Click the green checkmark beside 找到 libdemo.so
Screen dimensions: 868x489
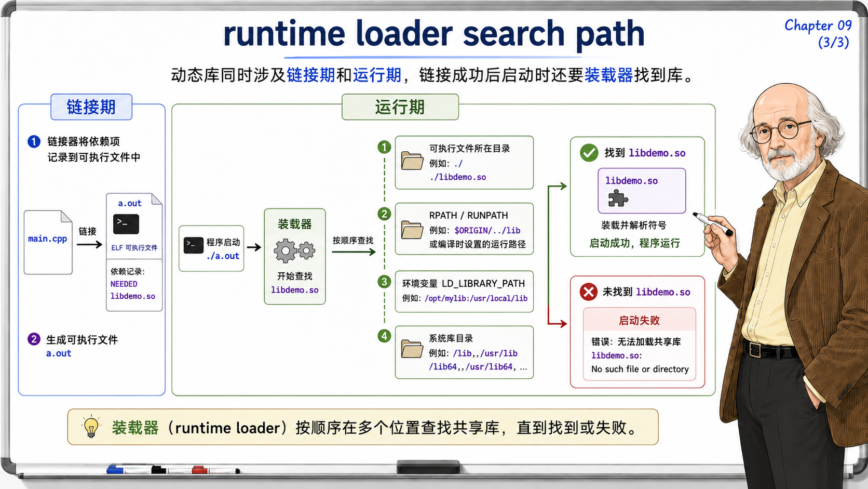tap(589, 153)
